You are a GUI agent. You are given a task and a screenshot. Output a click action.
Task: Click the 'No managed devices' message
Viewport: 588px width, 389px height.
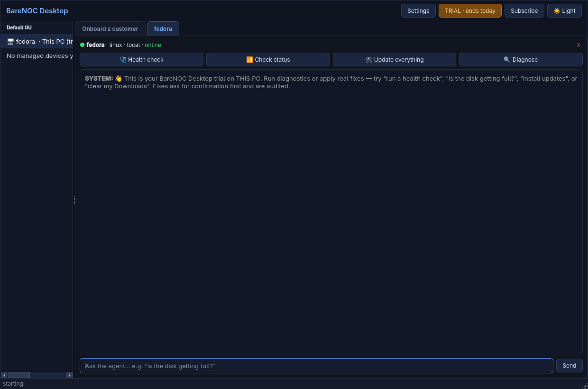[x=40, y=56]
